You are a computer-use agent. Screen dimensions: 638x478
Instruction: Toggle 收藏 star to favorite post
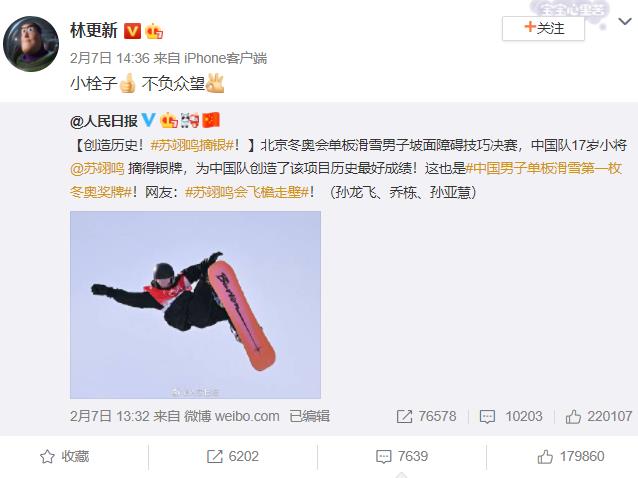click(x=65, y=456)
